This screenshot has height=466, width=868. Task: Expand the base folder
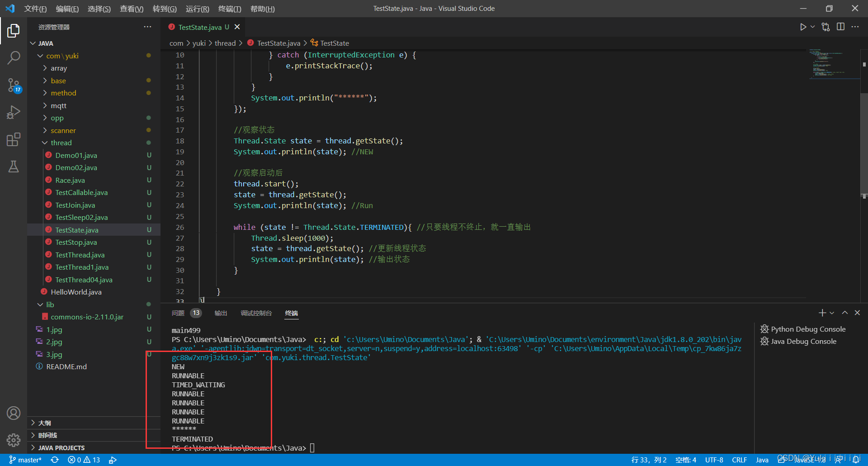pos(94,81)
